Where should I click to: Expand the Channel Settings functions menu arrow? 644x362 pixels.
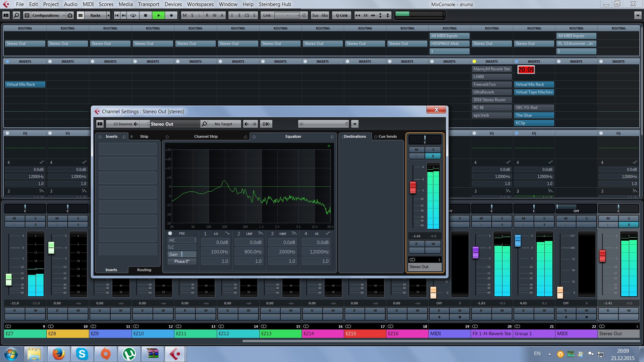click(x=355, y=124)
